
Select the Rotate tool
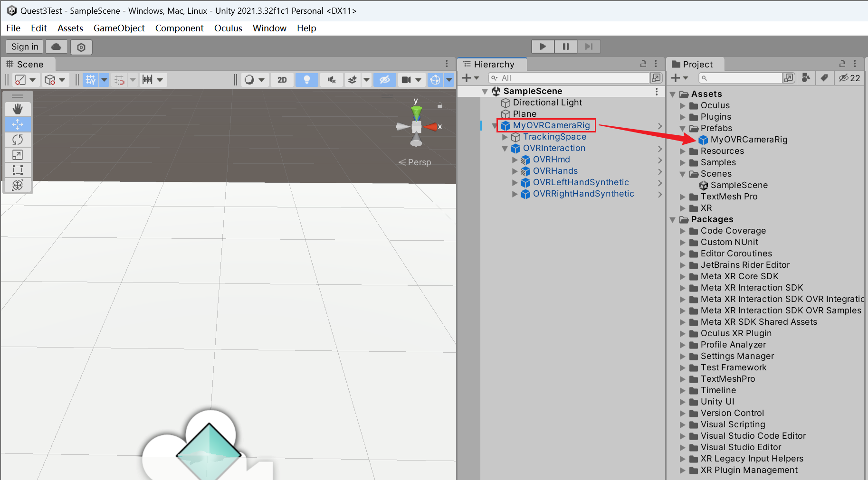click(x=18, y=140)
